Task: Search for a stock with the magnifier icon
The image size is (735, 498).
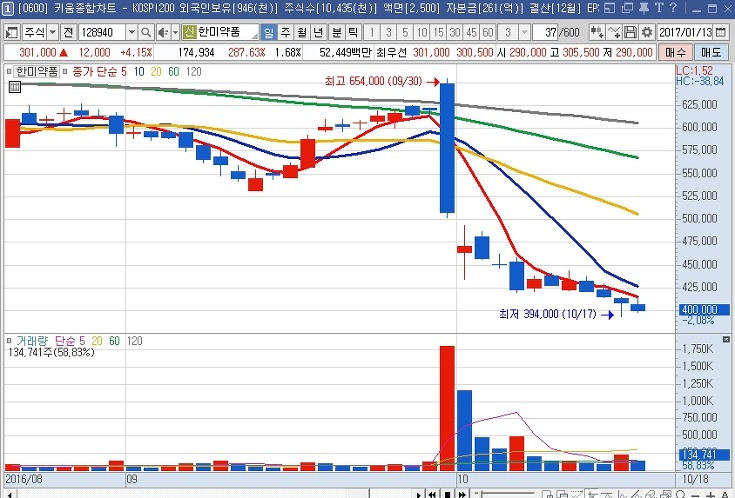Action: [146, 33]
